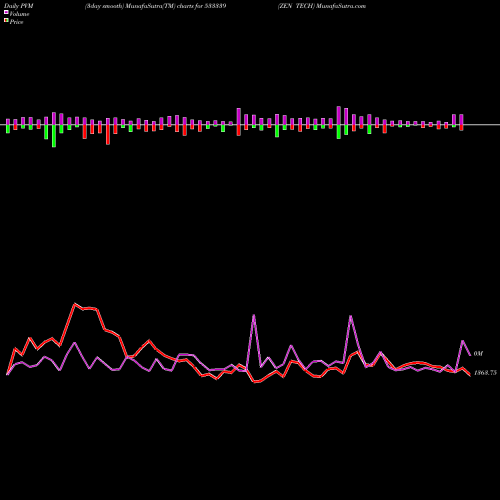Click the Price legend color swatch
The height and width of the screenshot is (500, 500).
pos(6,21)
